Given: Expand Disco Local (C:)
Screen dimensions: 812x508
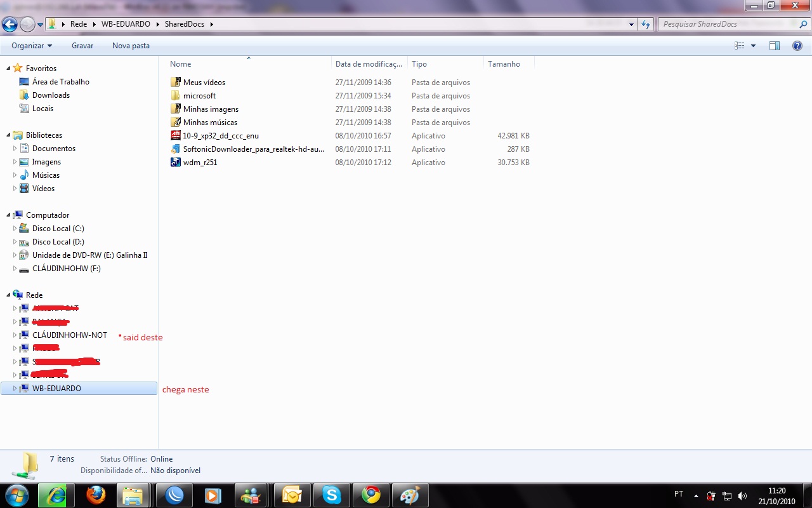Looking at the screenshot, I should pos(15,229).
